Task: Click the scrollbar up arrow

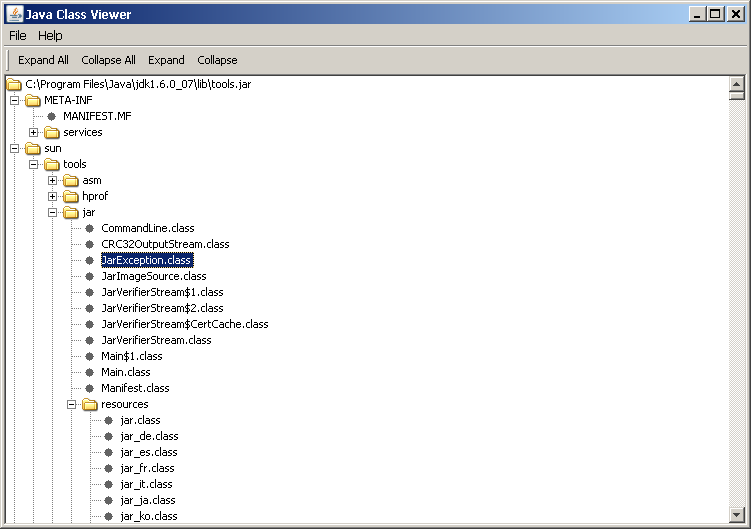Action: [737, 84]
